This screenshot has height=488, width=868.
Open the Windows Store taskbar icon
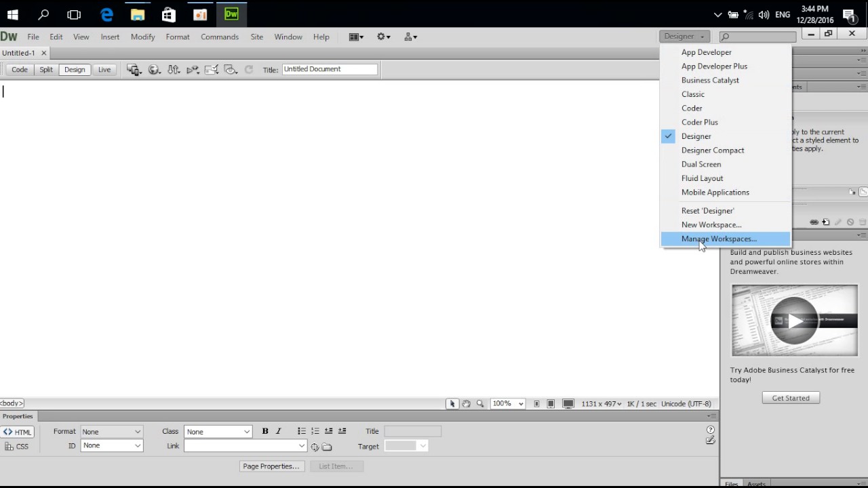(x=169, y=14)
